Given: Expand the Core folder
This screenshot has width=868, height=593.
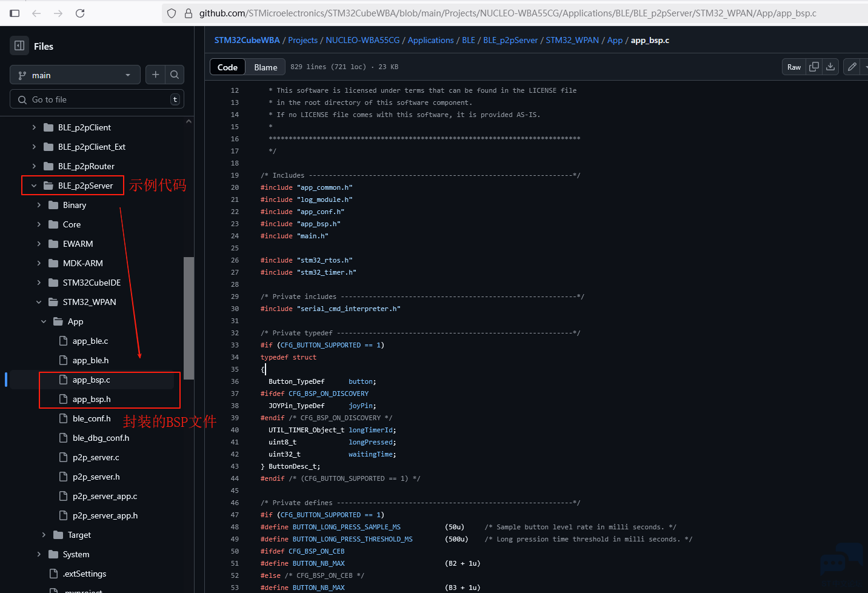Looking at the screenshot, I should (39, 224).
